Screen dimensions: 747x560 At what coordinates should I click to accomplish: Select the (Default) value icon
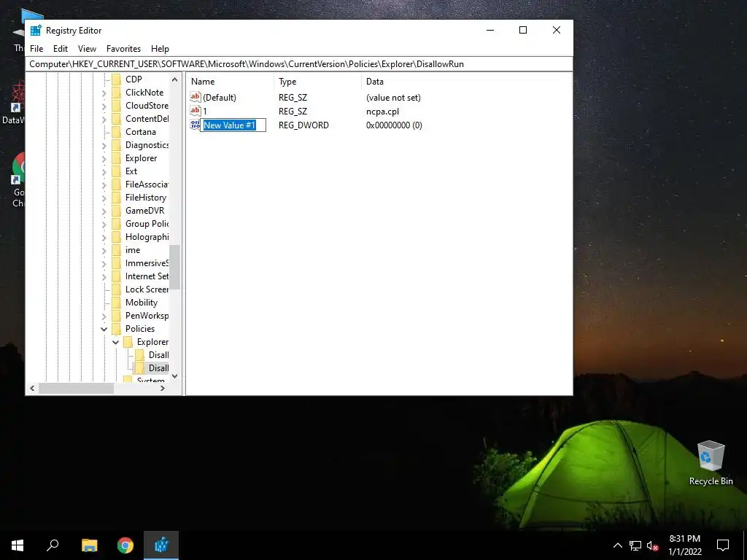(196, 97)
